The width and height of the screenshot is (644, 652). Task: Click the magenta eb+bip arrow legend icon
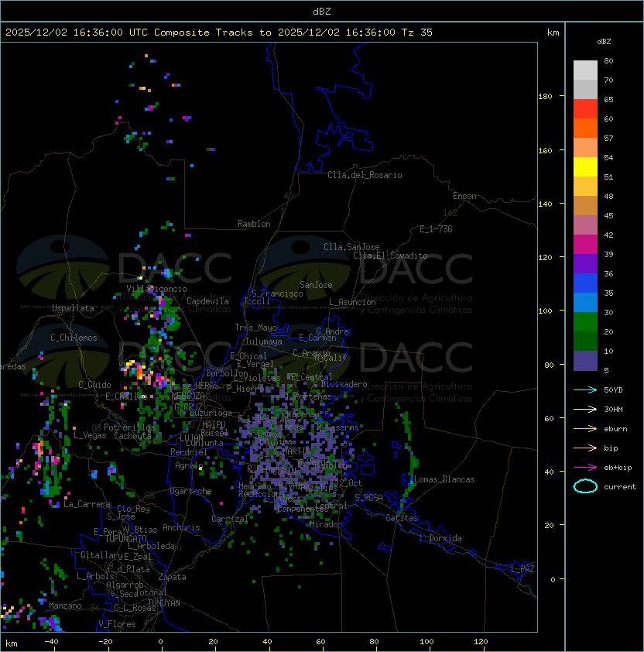click(585, 468)
